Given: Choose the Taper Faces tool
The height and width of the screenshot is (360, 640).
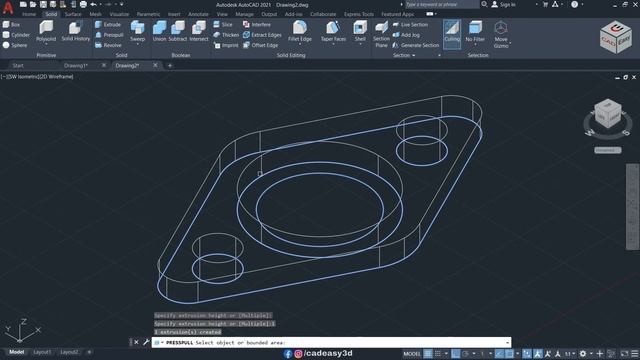Looking at the screenshot, I should point(333,31).
